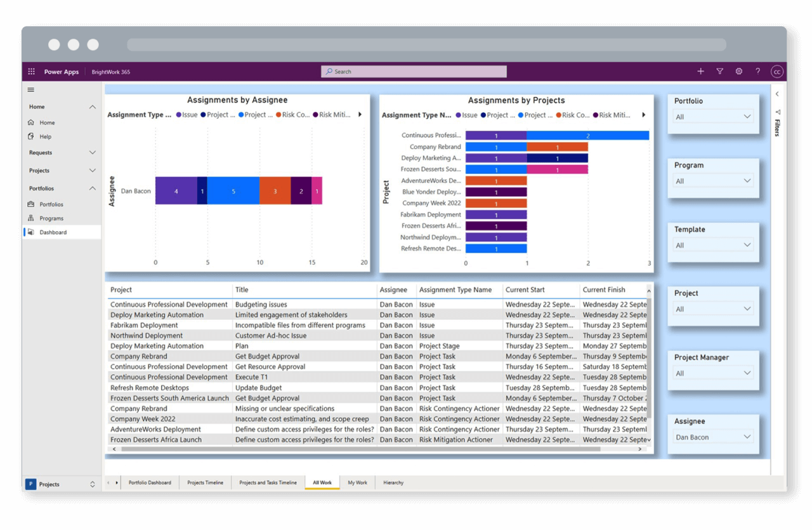Open the Projects Timeline tab

205,482
